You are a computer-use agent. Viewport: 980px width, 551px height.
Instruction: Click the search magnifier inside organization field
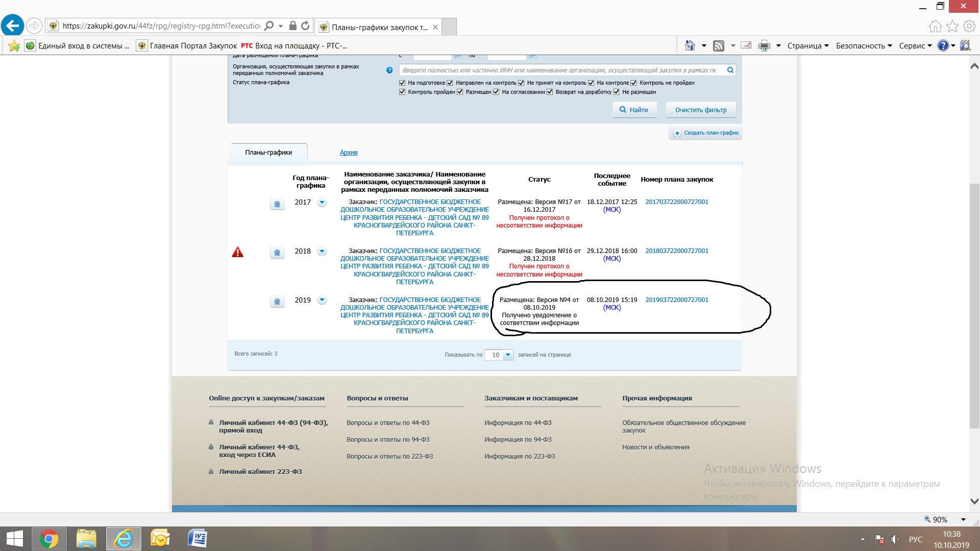[730, 70]
